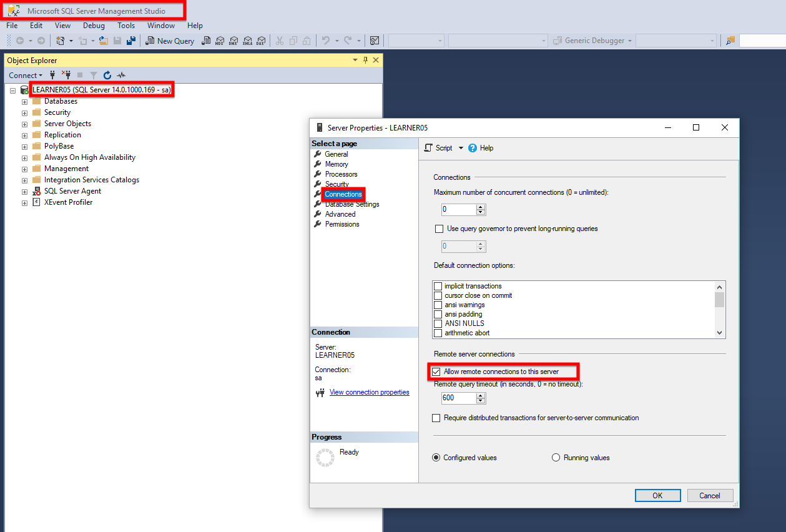Click the View connection properties link
786x532 pixels.
[x=369, y=392]
